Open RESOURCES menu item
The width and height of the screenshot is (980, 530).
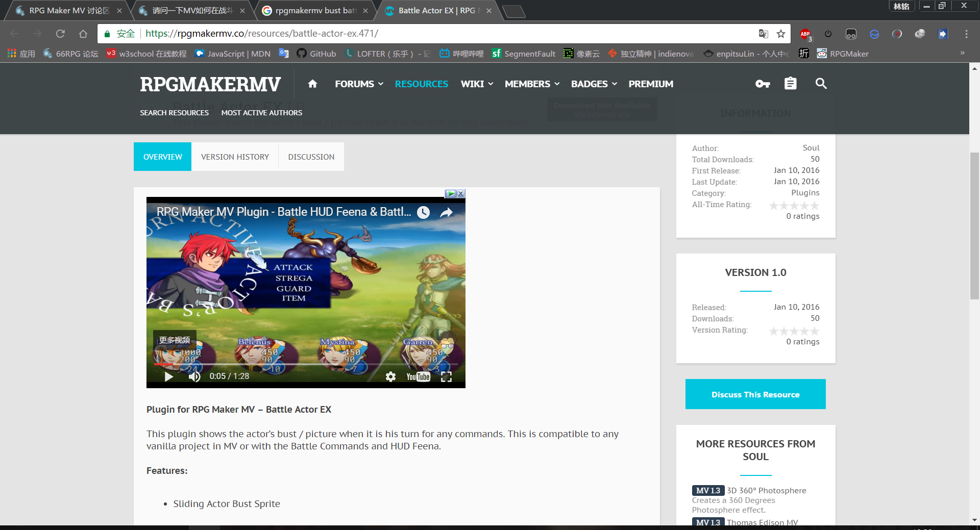pos(421,84)
